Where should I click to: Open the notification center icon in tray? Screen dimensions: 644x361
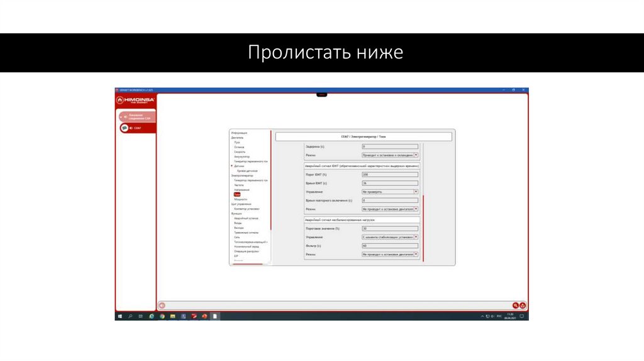[521, 316]
